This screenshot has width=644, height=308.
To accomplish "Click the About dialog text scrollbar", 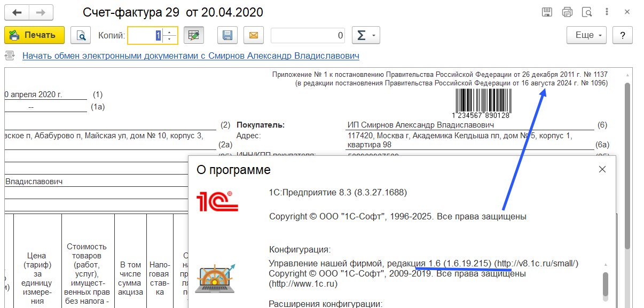I will (606, 284).
